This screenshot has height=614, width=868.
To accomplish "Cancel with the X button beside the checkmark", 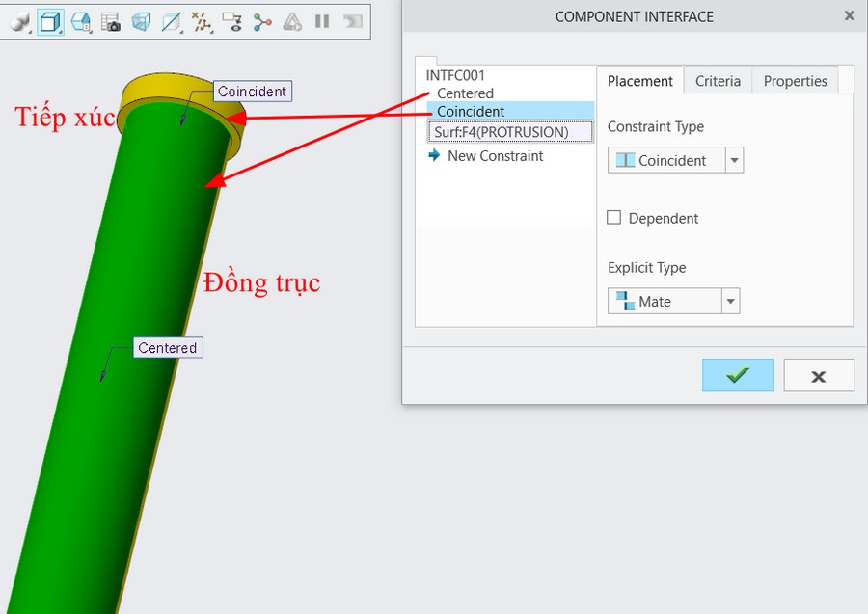I will [819, 376].
